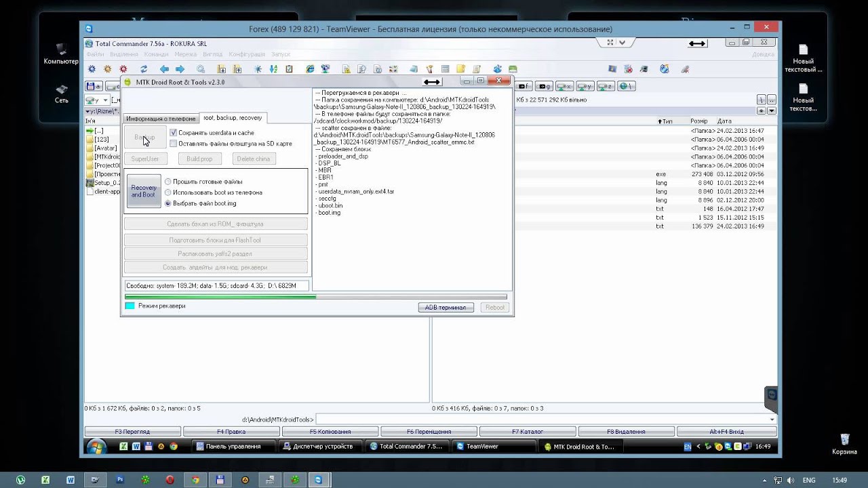The height and width of the screenshot is (488, 868).
Task: Select network drive z button
Action: coord(606,86)
